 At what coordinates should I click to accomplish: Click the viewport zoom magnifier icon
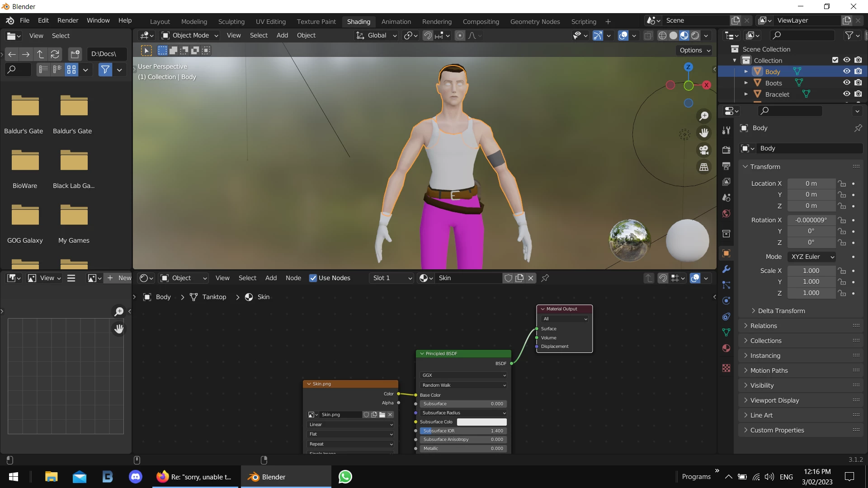[x=704, y=116]
